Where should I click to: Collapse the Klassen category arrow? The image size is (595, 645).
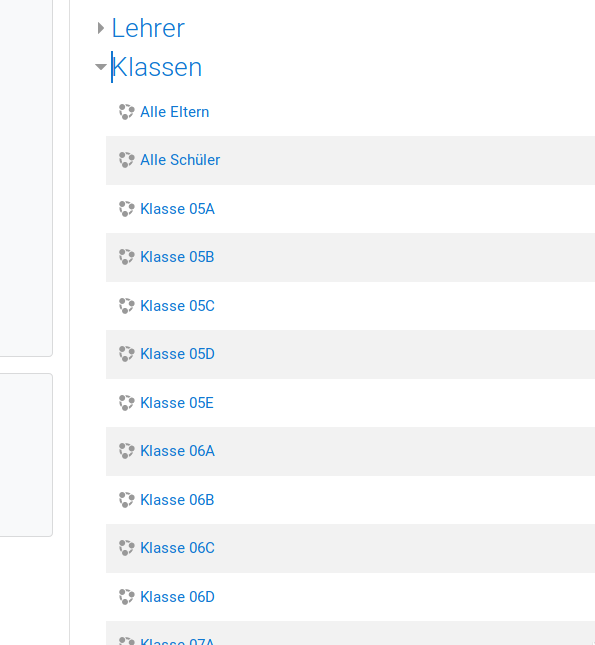coord(101,66)
